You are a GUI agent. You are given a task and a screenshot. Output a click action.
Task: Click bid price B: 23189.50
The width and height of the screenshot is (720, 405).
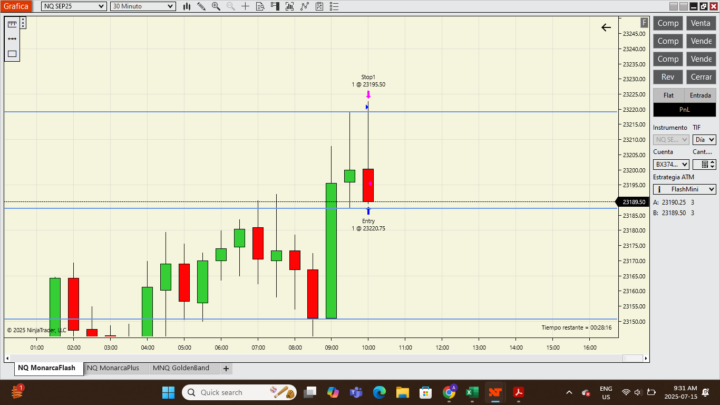(x=674, y=213)
